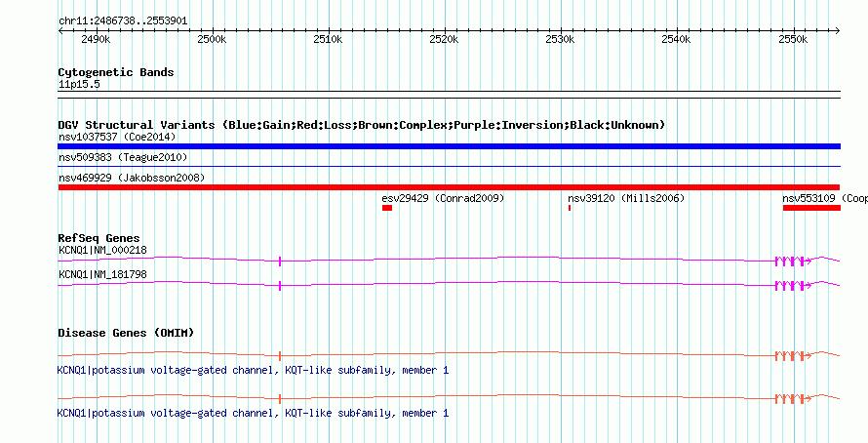Screen dimensions: 868x443
Task: Click the nsv469929 (Jakobsson2008) variant label
Action: point(132,178)
